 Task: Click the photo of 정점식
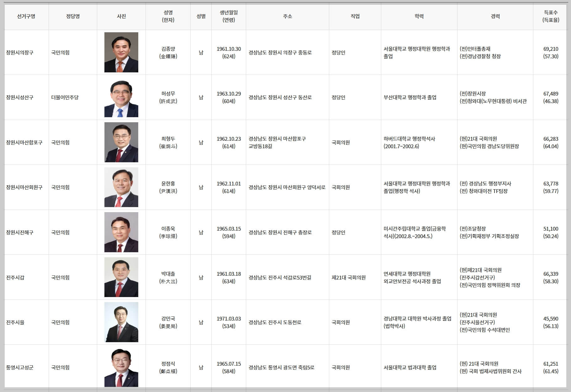click(121, 367)
